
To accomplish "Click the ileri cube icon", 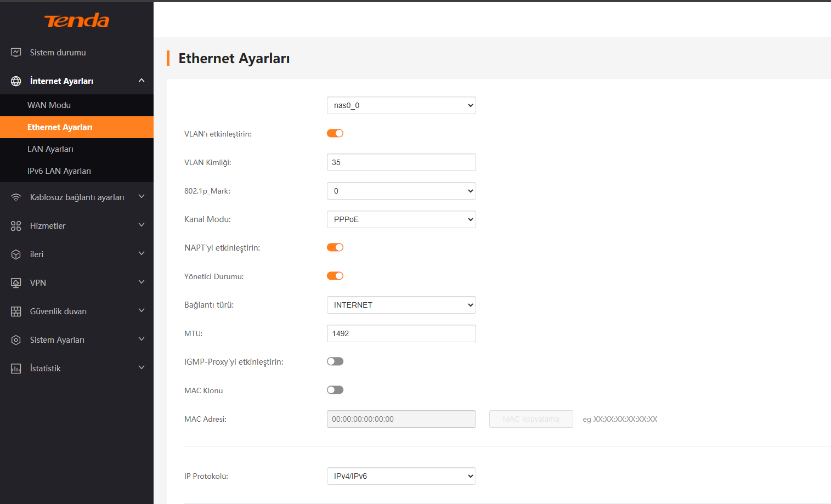I will tap(16, 254).
